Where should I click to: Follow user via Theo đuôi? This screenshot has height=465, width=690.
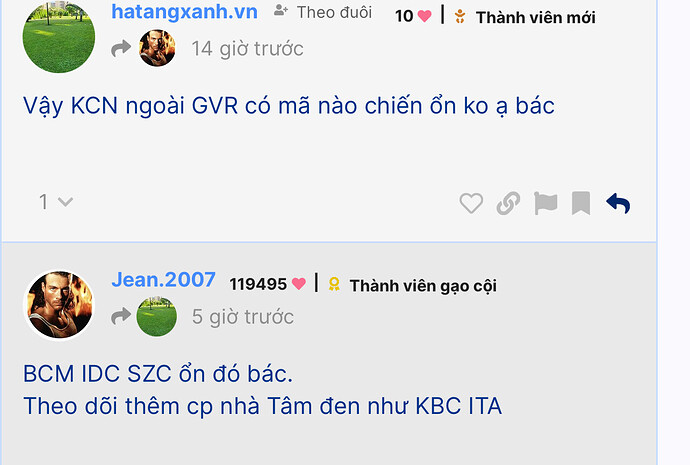[x=323, y=12]
